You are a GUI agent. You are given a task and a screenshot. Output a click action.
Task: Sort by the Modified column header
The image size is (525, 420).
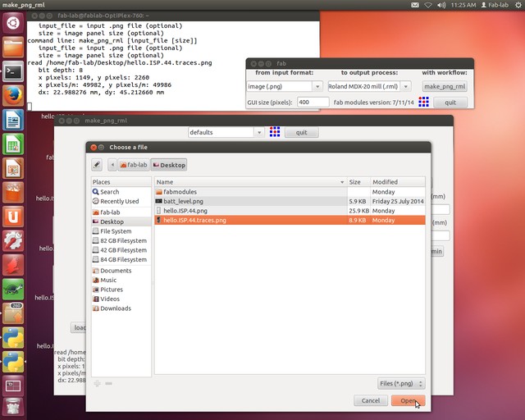pyautogui.click(x=398, y=182)
